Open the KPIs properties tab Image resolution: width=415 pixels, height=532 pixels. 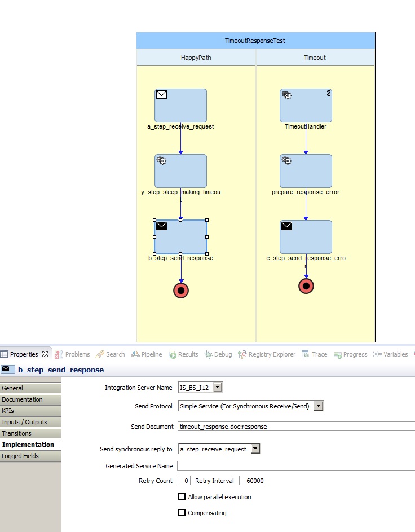[x=30, y=411]
